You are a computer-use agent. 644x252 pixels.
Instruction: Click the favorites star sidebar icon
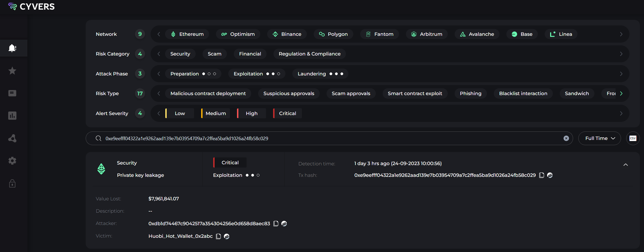(12, 71)
